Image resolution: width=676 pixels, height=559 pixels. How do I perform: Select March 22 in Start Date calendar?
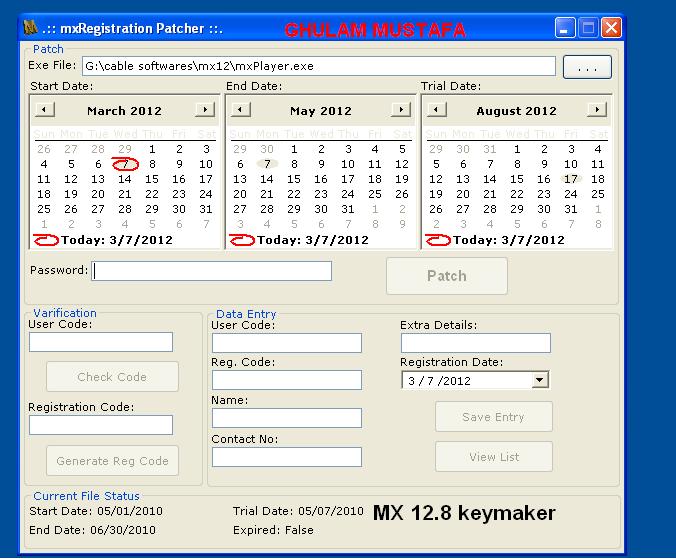152,194
